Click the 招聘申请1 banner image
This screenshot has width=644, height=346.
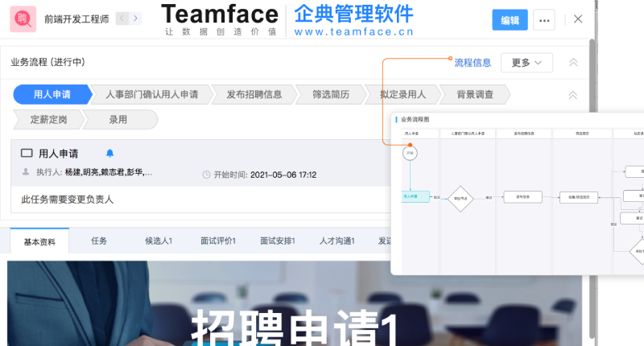[295, 303]
